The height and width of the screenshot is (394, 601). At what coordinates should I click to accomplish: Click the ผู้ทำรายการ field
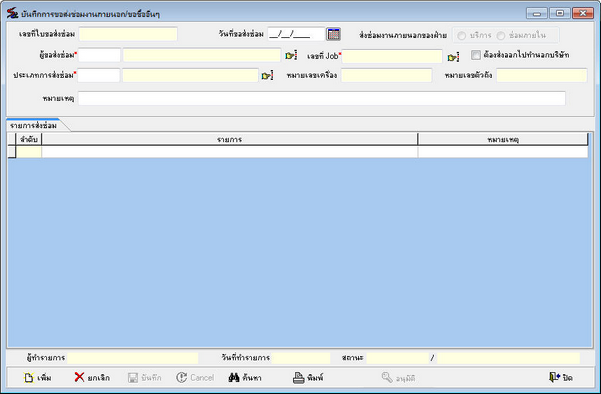133,358
